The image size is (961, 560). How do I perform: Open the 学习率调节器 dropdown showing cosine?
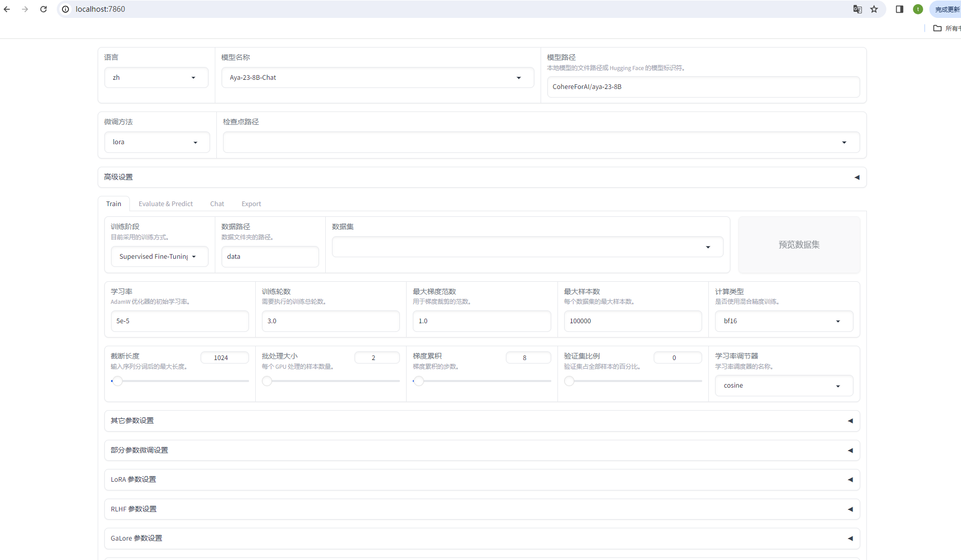click(x=784, y=386)
